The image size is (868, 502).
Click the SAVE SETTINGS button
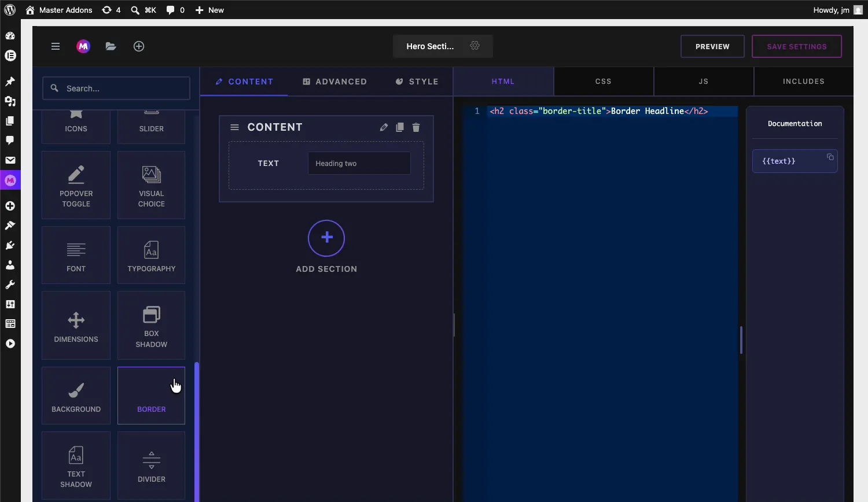pyautogui.click(x=797, y=46)
